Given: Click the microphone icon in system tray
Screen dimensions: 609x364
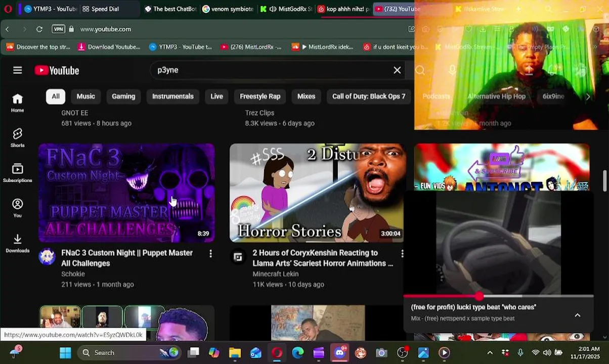Looking at the screenshot, I should tap(520, 352).
